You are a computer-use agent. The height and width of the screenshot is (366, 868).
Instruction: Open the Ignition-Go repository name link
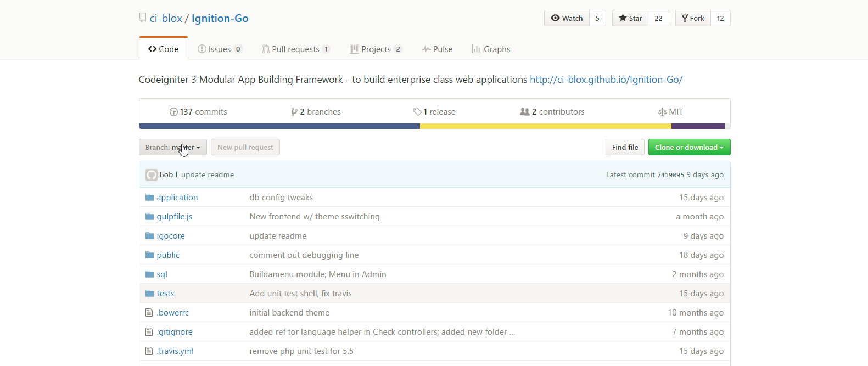[x=220, y=18]
